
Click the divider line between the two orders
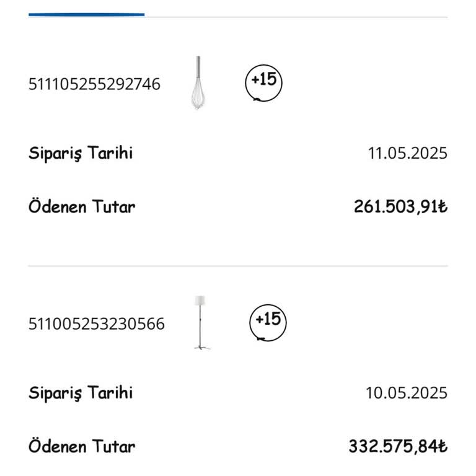238,267
